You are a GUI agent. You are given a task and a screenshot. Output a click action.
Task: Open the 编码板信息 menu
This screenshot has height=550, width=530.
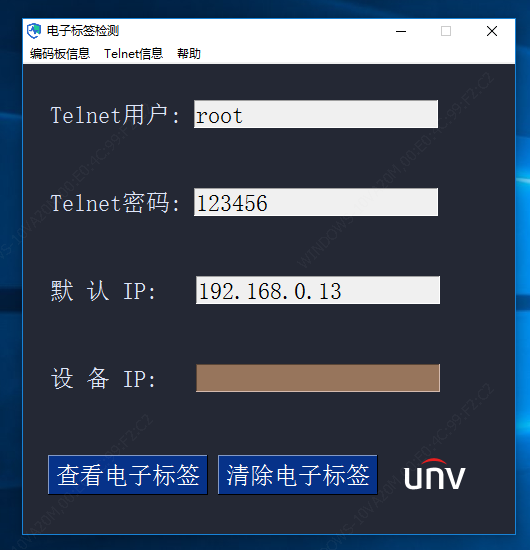tap(60, 54)
